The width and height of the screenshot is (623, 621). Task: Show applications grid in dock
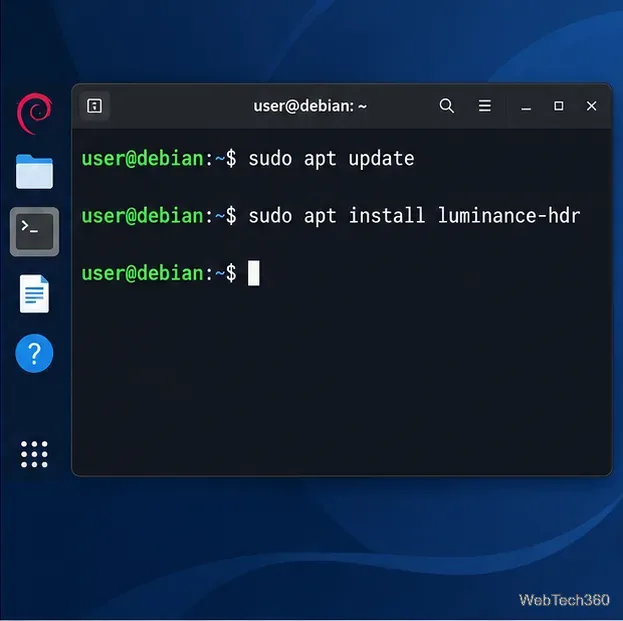point(34,454)
